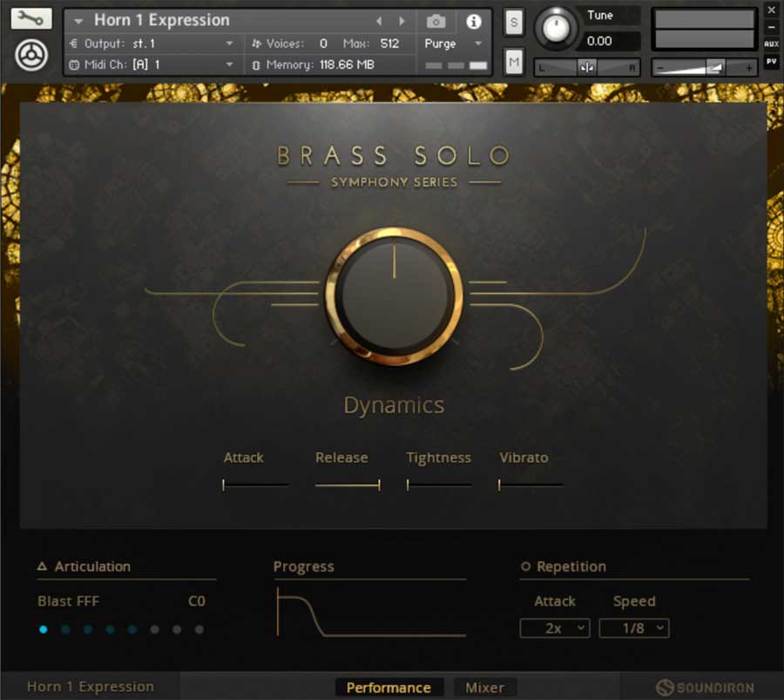Adjust the Attack slider
784x700 pixels.
(x=255, y=485)
